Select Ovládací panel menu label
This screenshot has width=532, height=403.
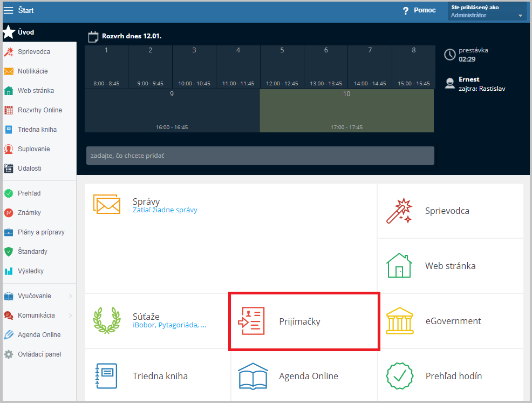click(39, 354)
